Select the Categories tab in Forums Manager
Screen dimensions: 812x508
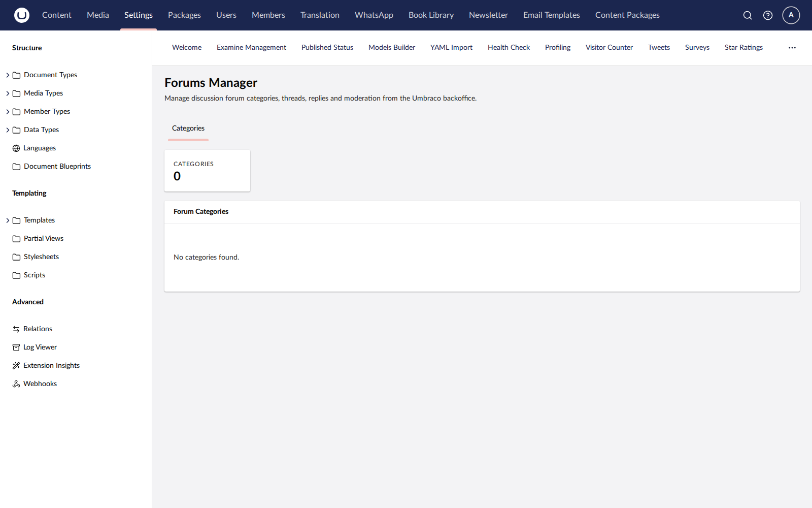(x=188, y=129)
